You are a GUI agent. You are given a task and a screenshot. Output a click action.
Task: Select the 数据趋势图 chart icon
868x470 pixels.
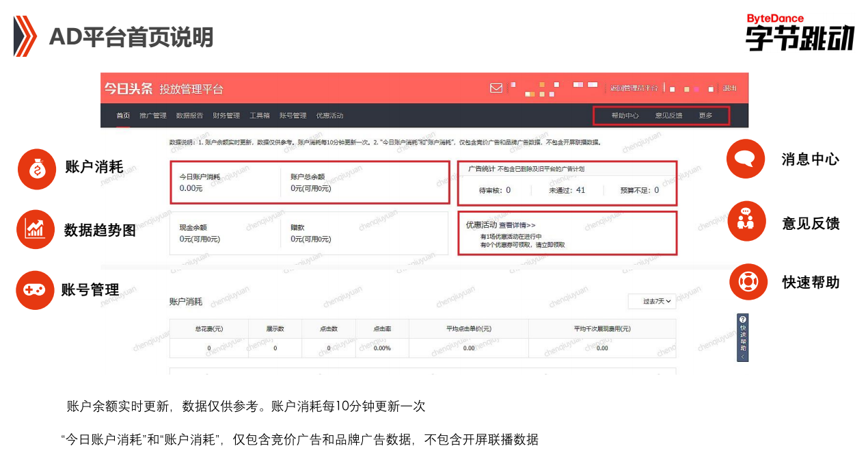36,230
